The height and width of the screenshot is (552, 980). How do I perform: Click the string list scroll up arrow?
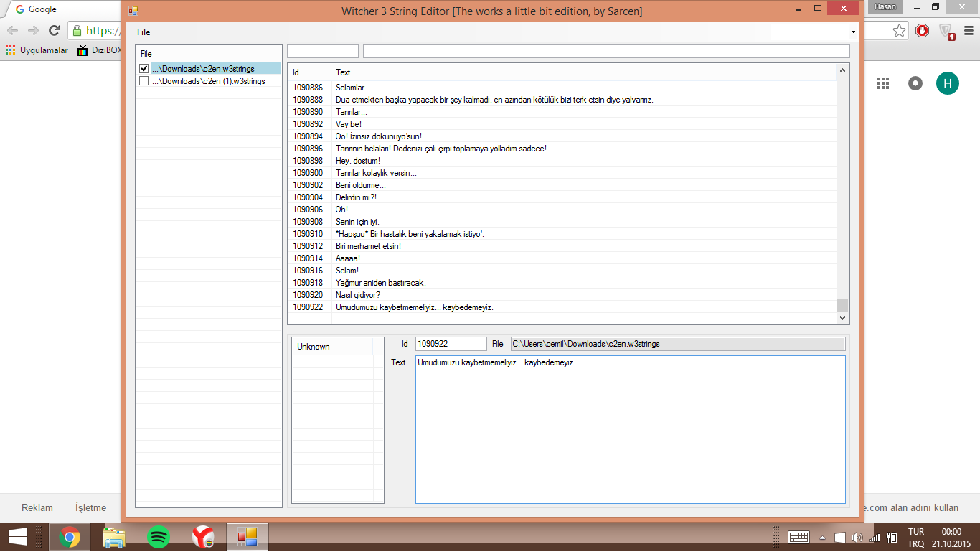tap(843, 70)
